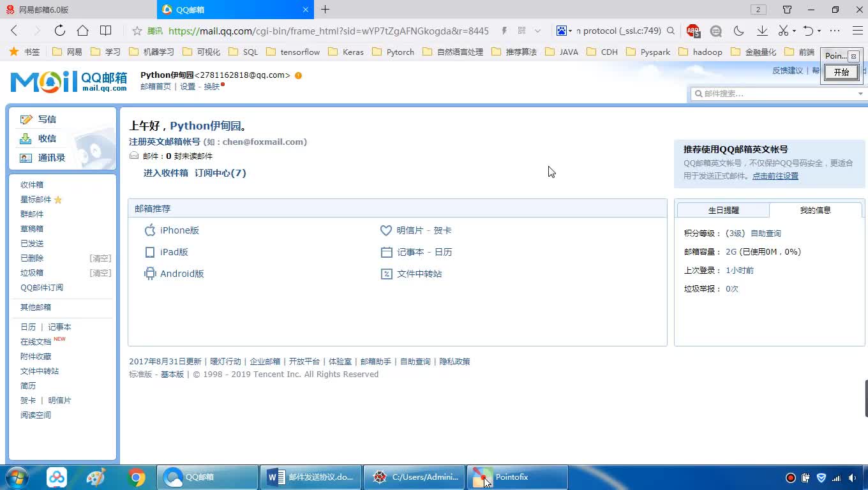This screenshot has width=868, height=490.
Task: Open the browser downloads icon
Action: 762,31
